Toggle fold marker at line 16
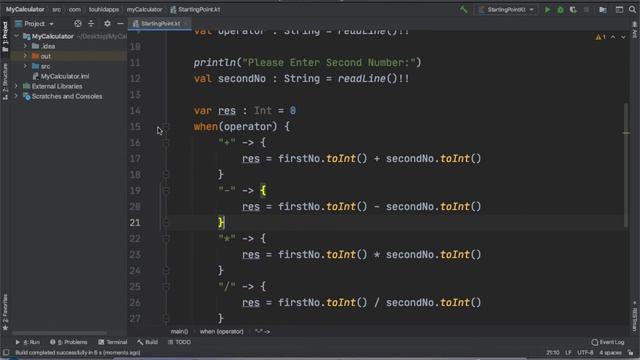Screen dimensions: 640x360 [166, 143]
